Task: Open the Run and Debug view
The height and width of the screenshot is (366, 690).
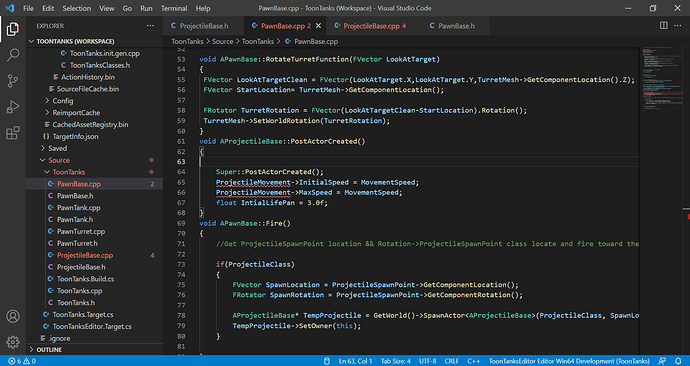Action: click(13, 107)
